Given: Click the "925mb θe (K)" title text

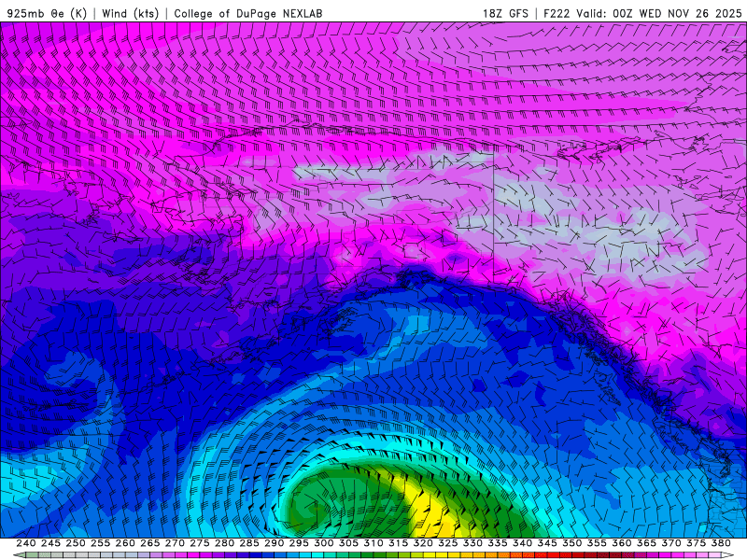Looking at the screenshot, I should pos(47,13).
